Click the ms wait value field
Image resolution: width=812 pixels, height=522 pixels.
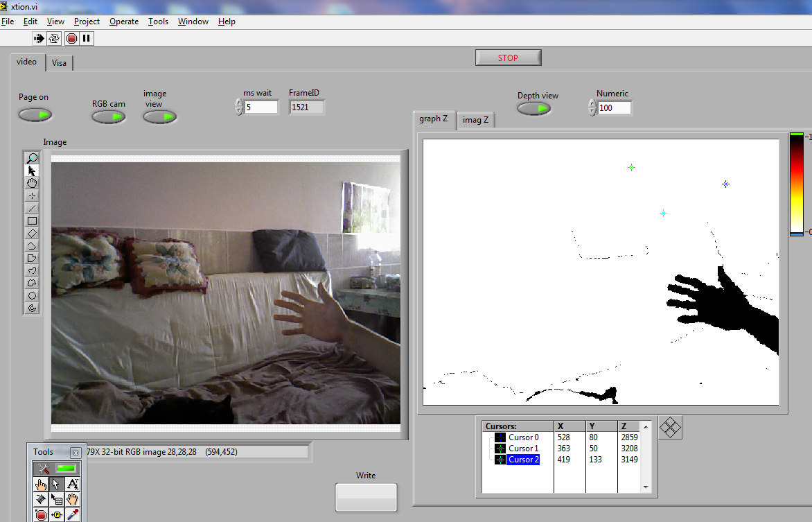point(261,107)
